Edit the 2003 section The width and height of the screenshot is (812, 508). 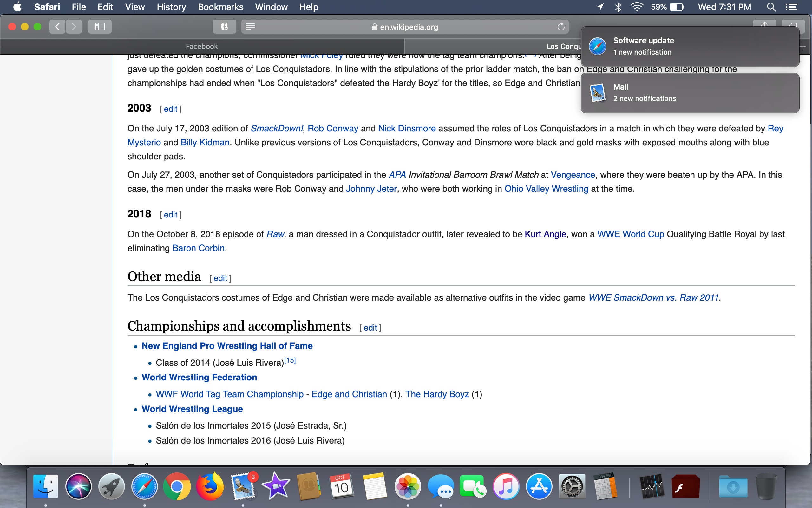point(170,109)
